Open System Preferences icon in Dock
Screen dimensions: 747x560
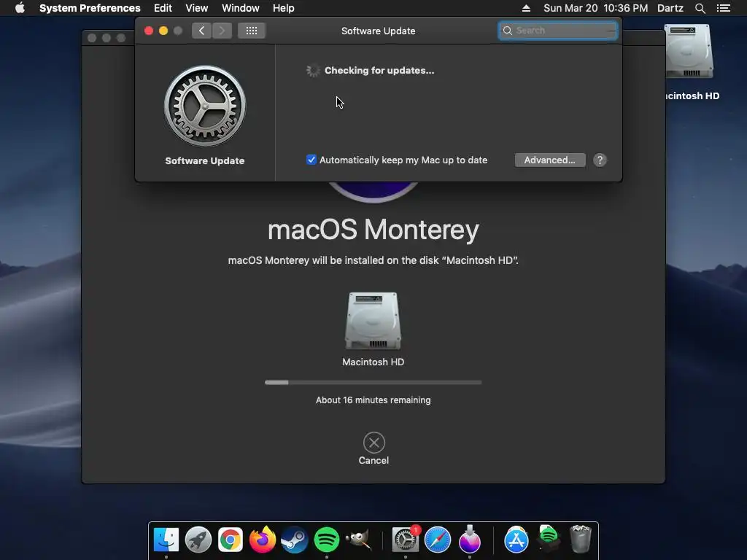406,540
